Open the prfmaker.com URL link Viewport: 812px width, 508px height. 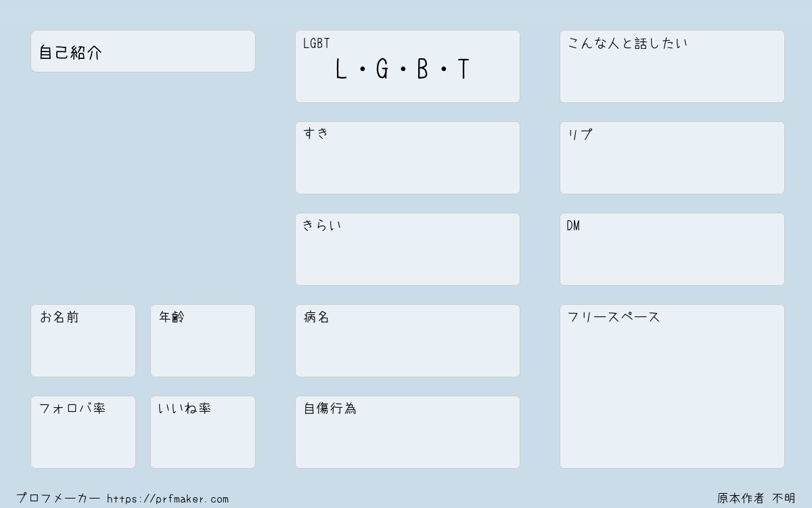(168, 499)
